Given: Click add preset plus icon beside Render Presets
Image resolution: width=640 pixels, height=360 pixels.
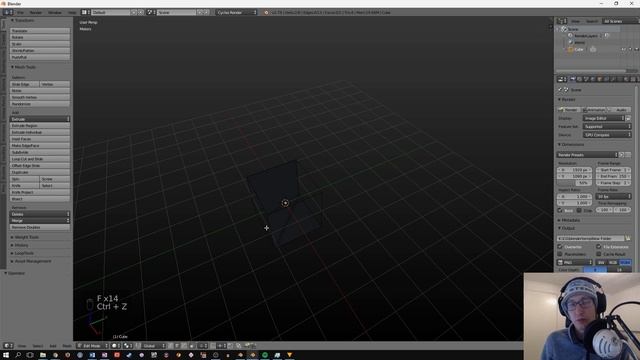Looking at the screenshot, I should [621, 155].
